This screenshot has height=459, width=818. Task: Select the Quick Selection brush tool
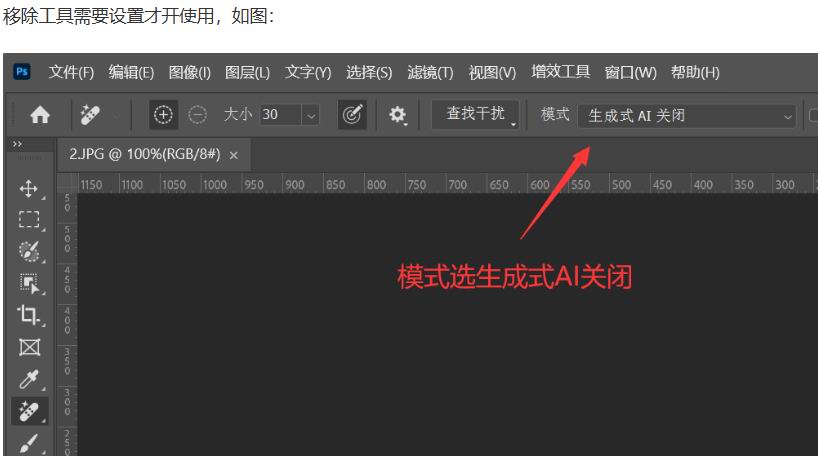(28, 251)
